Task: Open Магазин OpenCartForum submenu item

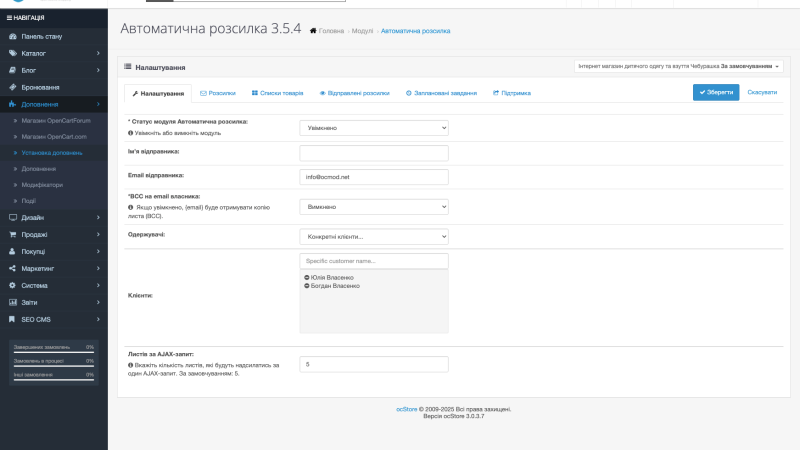Action: (54, 121)
